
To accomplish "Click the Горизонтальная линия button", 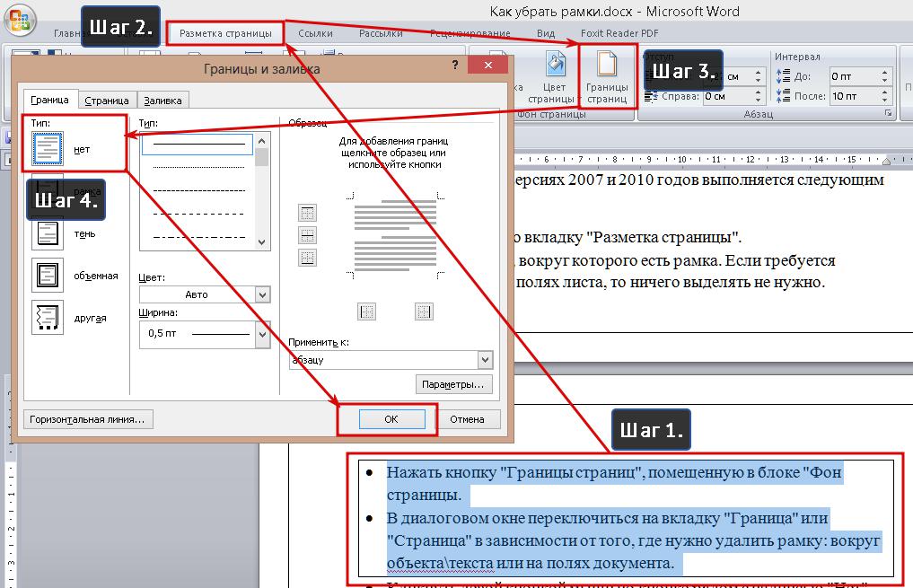I will pos(87,419).
